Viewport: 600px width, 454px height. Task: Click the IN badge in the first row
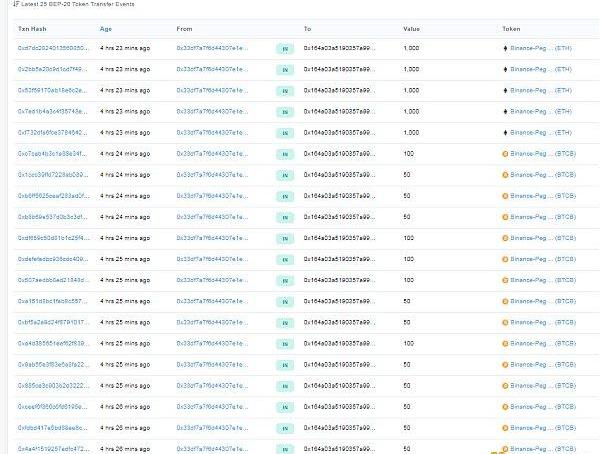tap(285, 48)
